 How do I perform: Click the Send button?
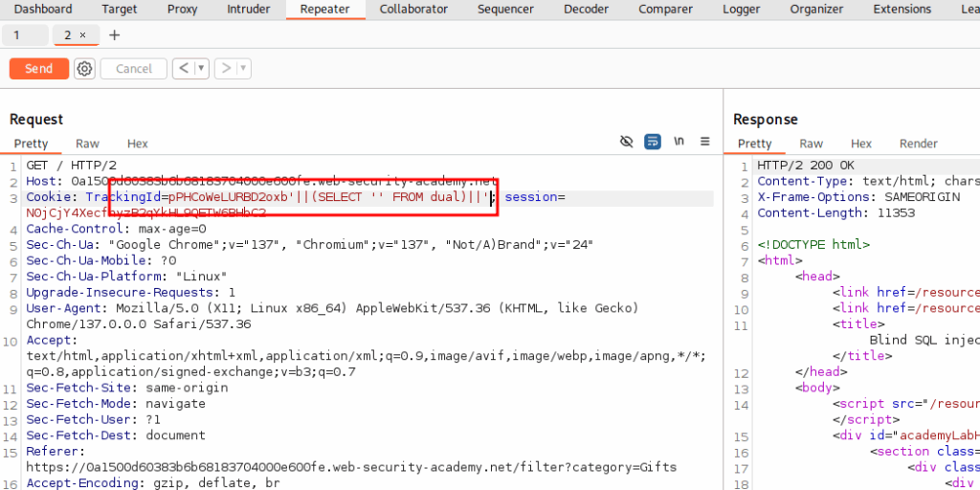click(x=39, y=69)
